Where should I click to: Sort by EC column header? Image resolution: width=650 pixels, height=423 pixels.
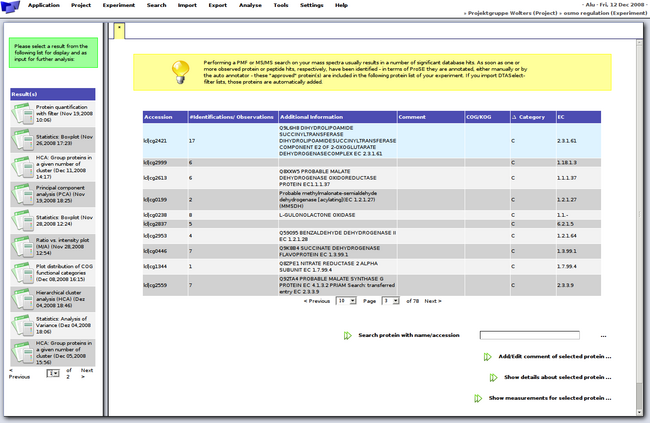[x=579, y=117]
